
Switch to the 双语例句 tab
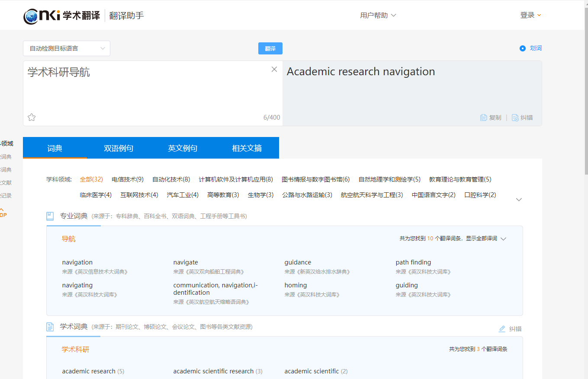[x=119, y=148]
